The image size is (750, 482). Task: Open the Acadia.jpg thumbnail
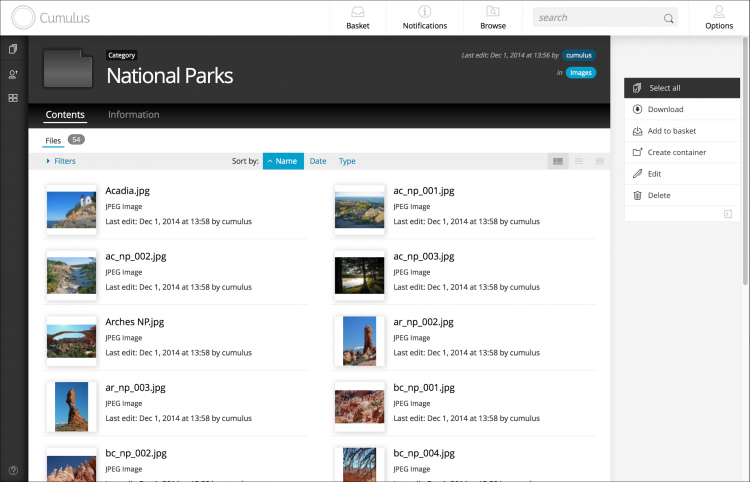(72, 210)
